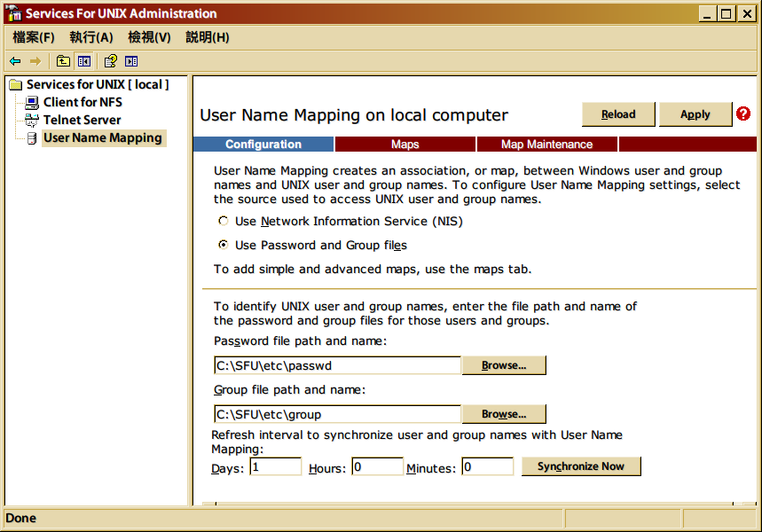Screen dimensions: 762x532
Task: Open the Map Maintenance tab
Action: 546,144
